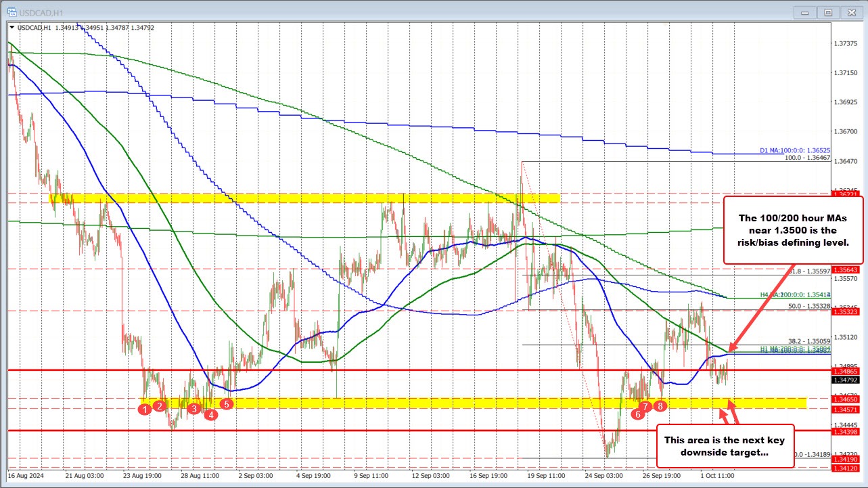
Task: Select numbered marker 5 above the yellow zone
Action: point(226,403)
